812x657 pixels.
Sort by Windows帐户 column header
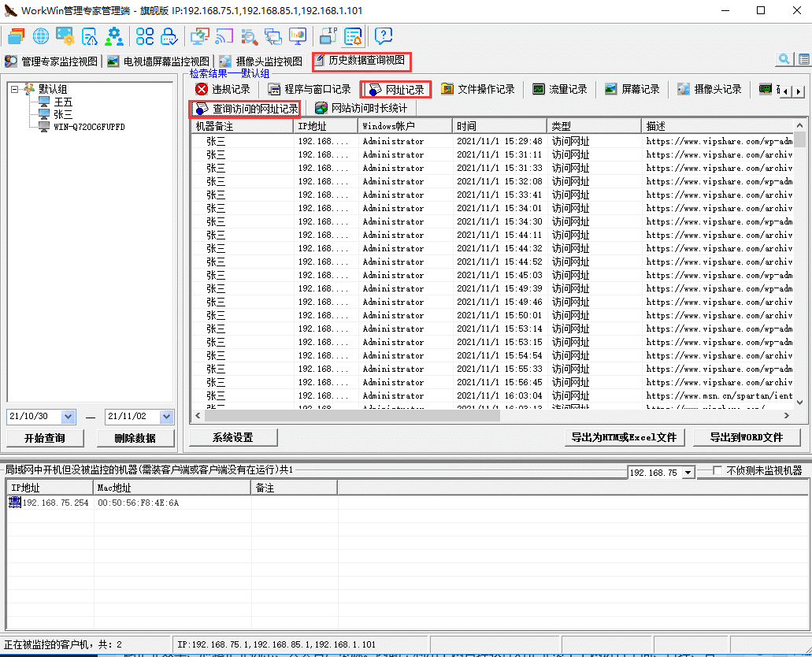tap(405, 126)
